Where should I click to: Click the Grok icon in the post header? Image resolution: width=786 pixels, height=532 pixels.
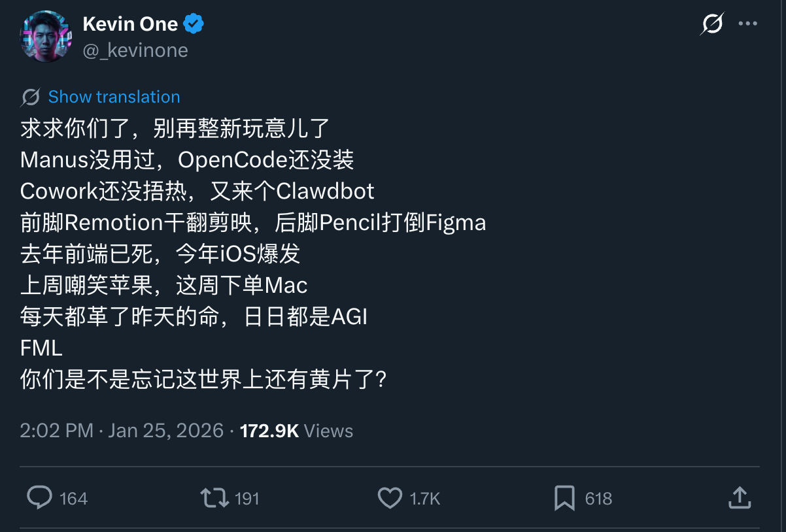tap(712, 24)
